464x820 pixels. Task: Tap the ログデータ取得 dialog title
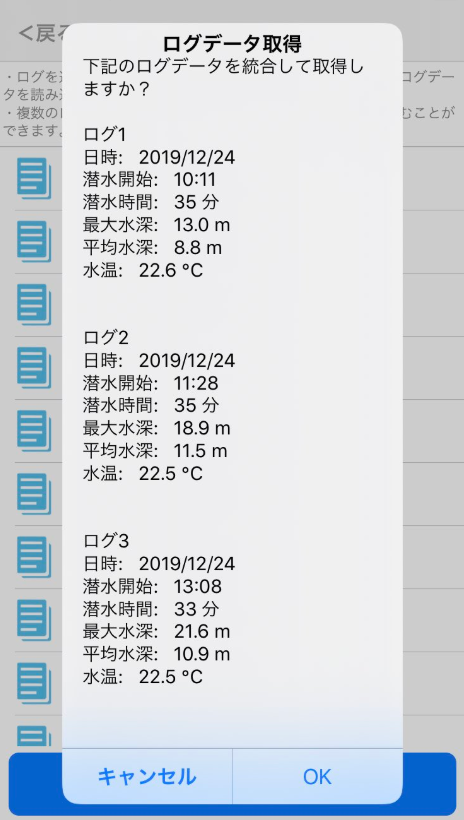[232, 43]
